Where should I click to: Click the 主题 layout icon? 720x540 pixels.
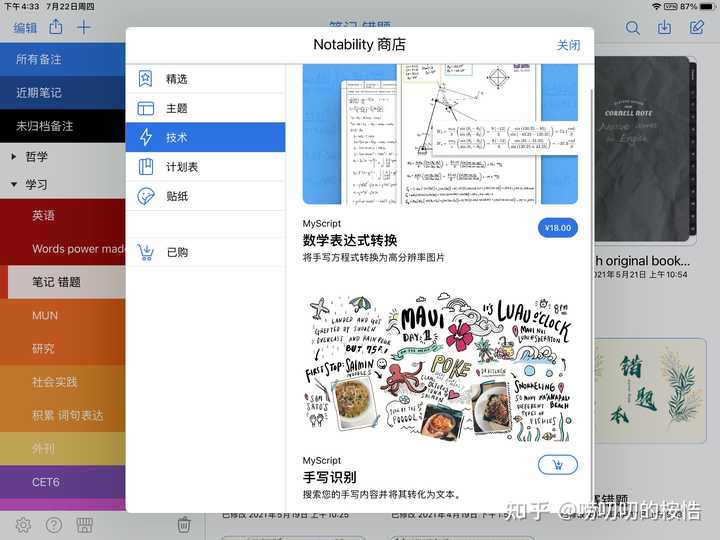pyautogui.click(x=146, y=108)
